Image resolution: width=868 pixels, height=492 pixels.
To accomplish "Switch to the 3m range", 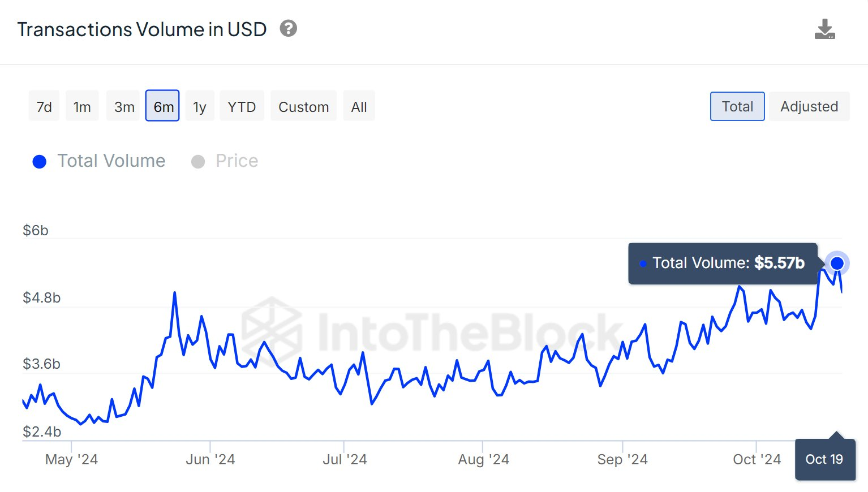I will [124, 106].
